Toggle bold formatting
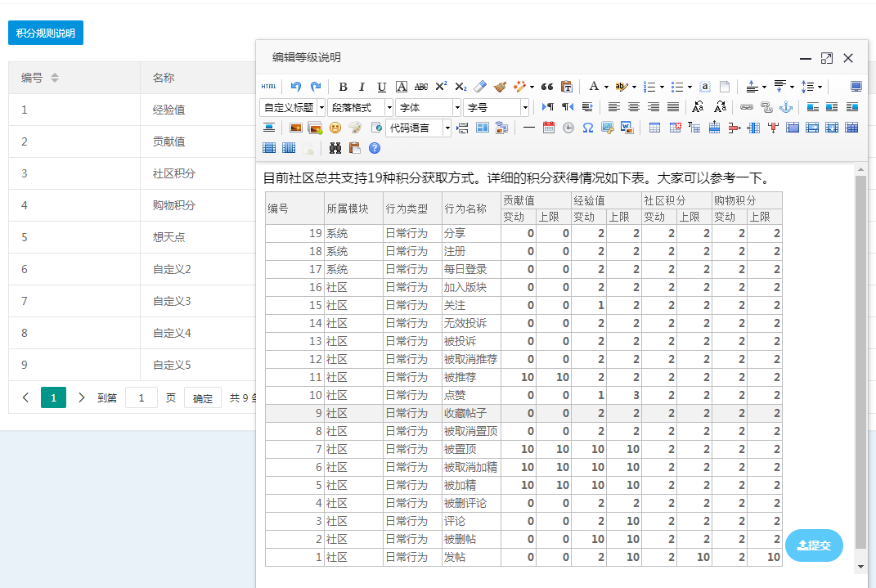Image resolution: width=876 pixels, height=588 pixels. click(343, 87)
